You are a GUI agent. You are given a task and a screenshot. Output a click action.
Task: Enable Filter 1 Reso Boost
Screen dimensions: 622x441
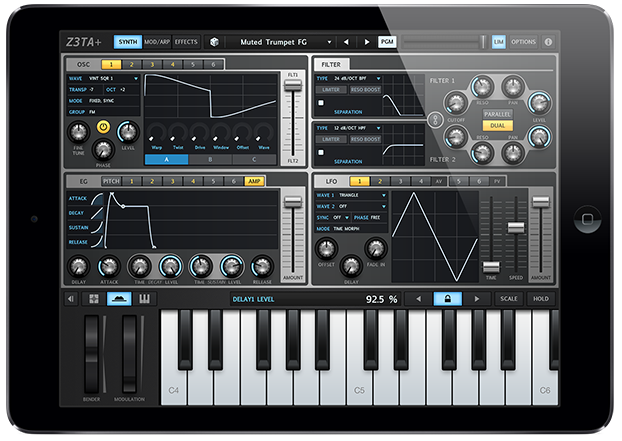click(365, 90)
